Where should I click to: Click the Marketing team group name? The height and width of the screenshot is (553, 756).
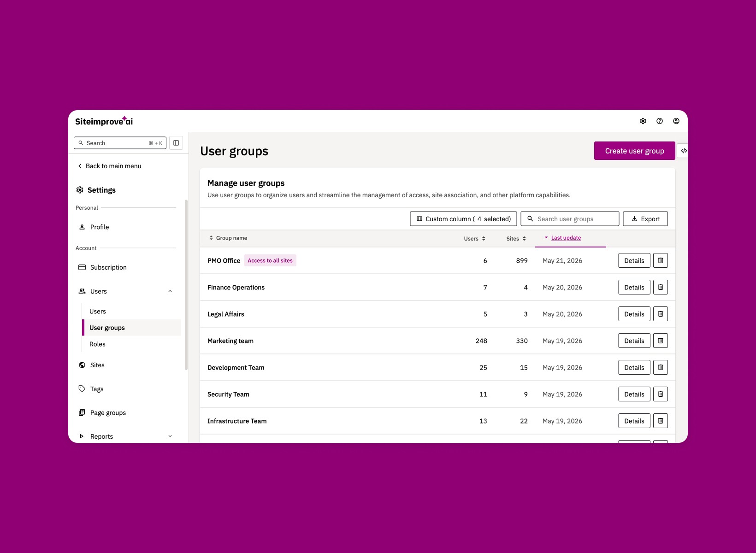point(230,341)
